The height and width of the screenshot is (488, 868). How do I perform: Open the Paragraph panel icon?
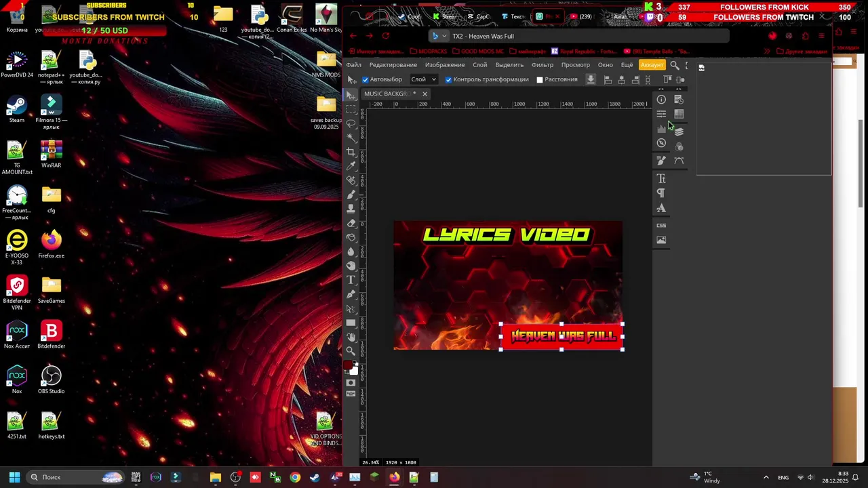tap(661, 193)
